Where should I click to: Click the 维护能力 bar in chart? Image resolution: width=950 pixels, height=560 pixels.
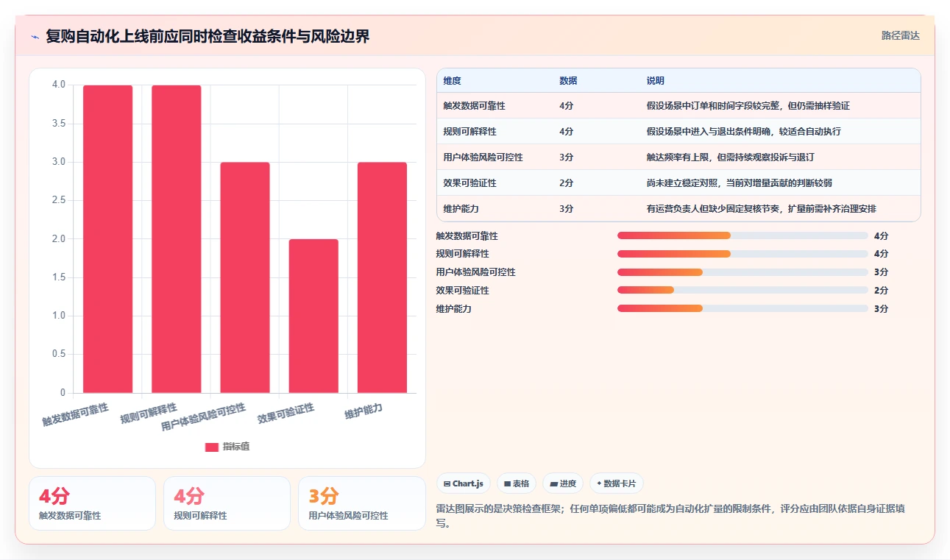(382, 277)
